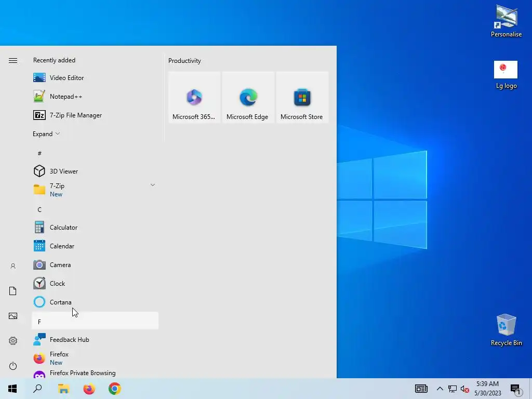Open the Microsoft Edge tile
This screenshot has height=399, width=532.
point(248,97)
